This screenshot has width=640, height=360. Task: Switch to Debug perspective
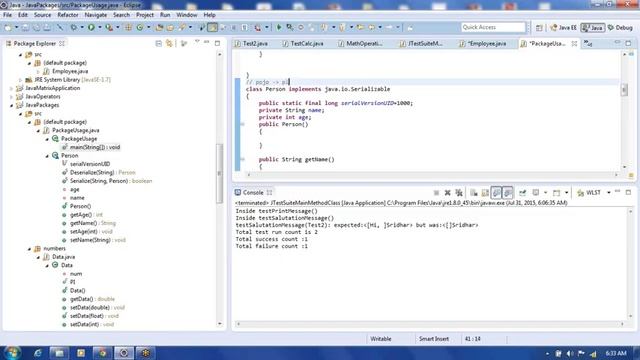click(x=620, y=28)
